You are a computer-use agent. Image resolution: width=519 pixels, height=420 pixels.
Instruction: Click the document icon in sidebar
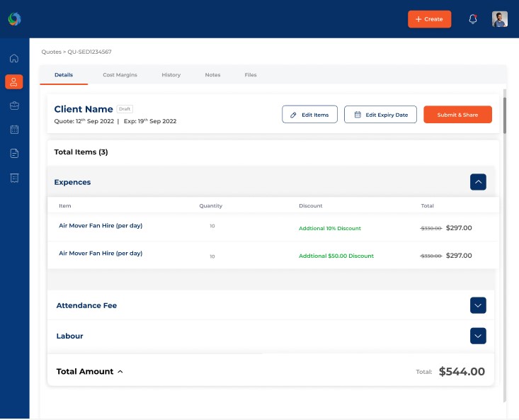pos(14,154)
